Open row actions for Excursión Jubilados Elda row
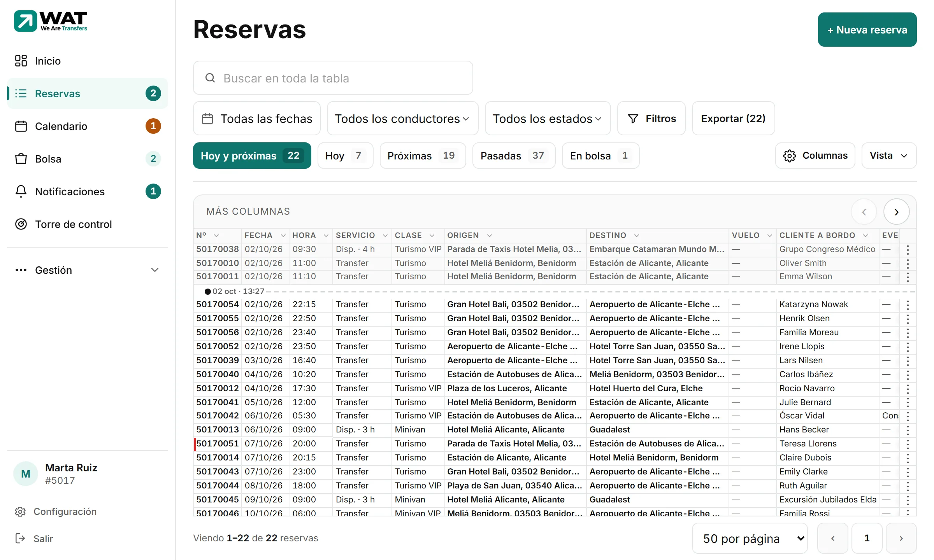This screenshot has width=934, height=560. coord(908,500)
